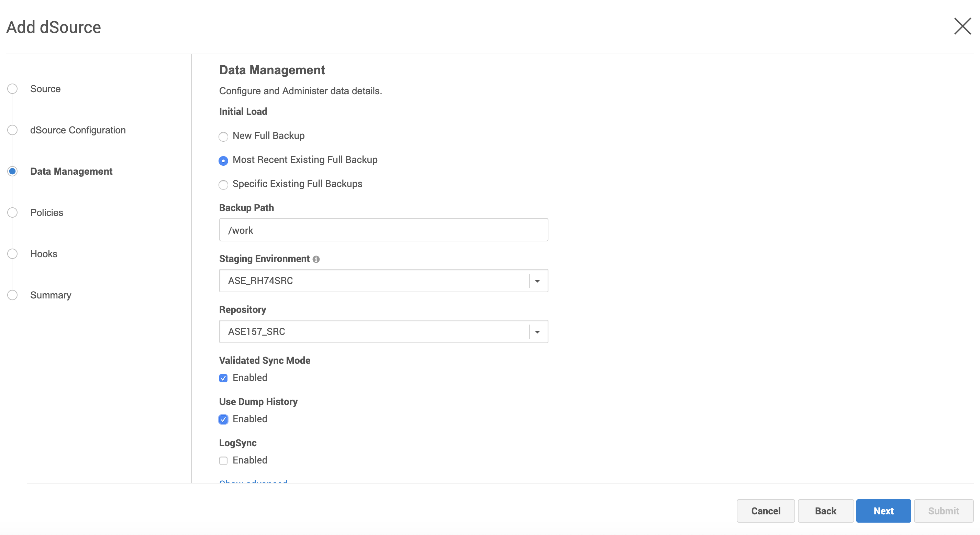Uncheck Validated Sync Mode Enabled checkbox

tap(223, 378)
